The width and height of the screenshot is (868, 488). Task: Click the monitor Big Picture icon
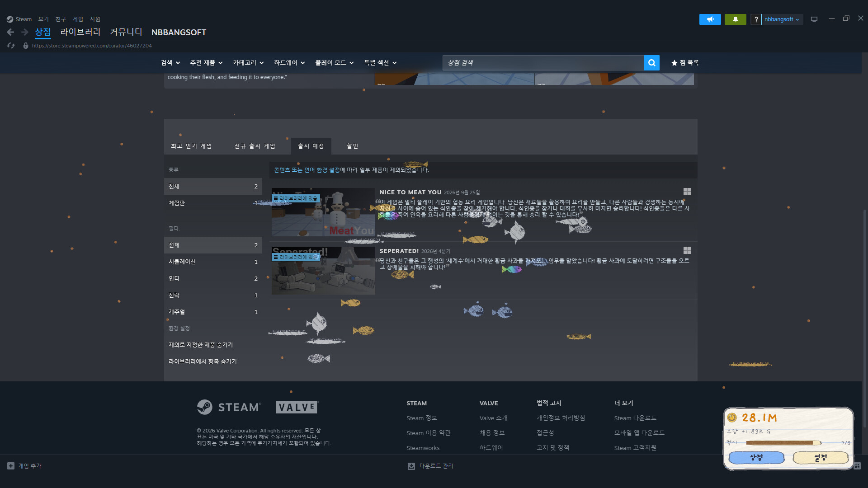(814, 19)
